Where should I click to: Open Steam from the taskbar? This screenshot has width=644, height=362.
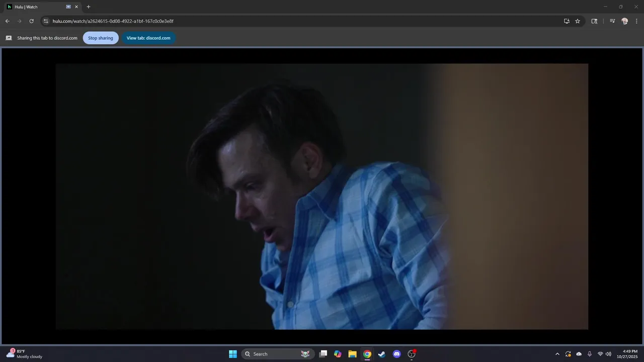(x=382, y=354)
